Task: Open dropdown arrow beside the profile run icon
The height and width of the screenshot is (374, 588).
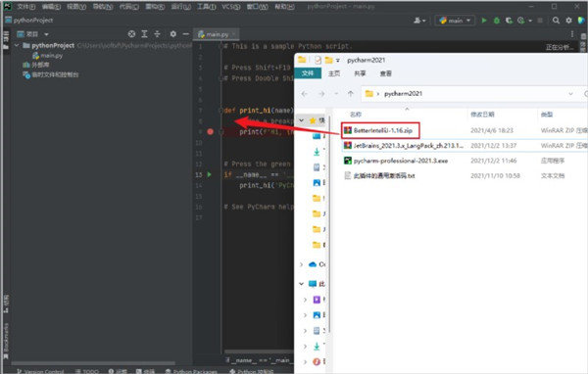Action: tap(530, 21)
